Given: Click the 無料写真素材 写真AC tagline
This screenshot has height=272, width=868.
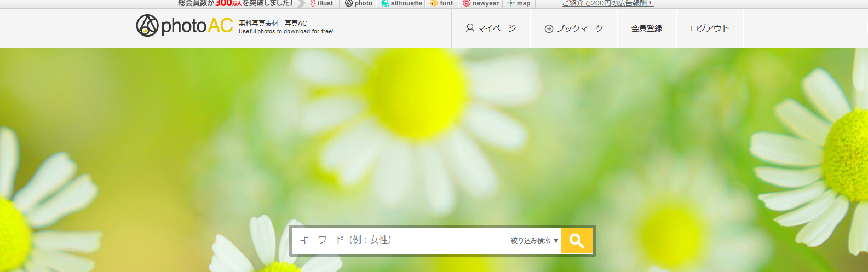Looking at the screenshot, I should tap(273, 23).
